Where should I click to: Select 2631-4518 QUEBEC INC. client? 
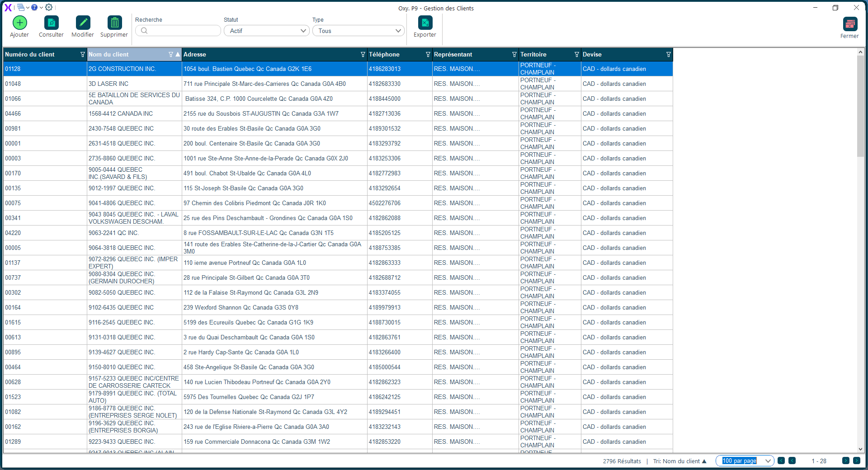(122, 143)
